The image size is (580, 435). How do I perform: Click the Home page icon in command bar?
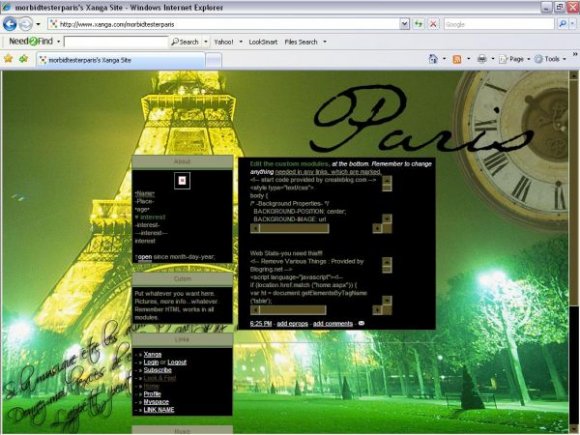pos(433,59)
